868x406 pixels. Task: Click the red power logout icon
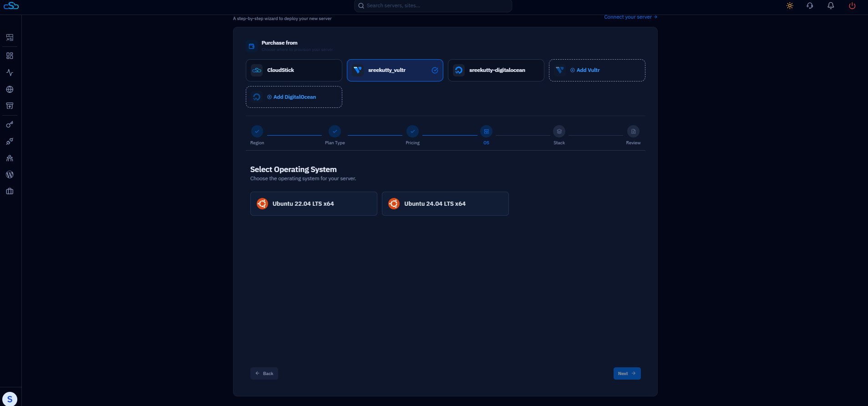[852, 6]
